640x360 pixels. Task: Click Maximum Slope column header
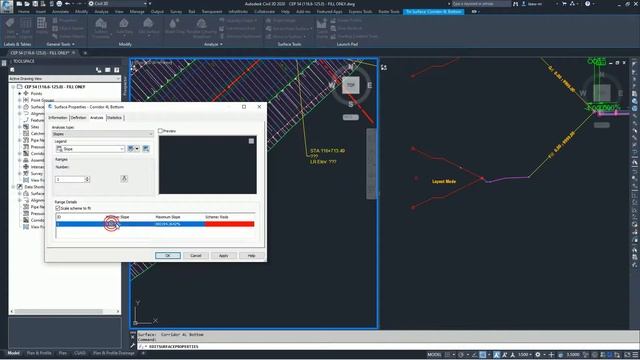pyautogui.click(x=168, y=217)
